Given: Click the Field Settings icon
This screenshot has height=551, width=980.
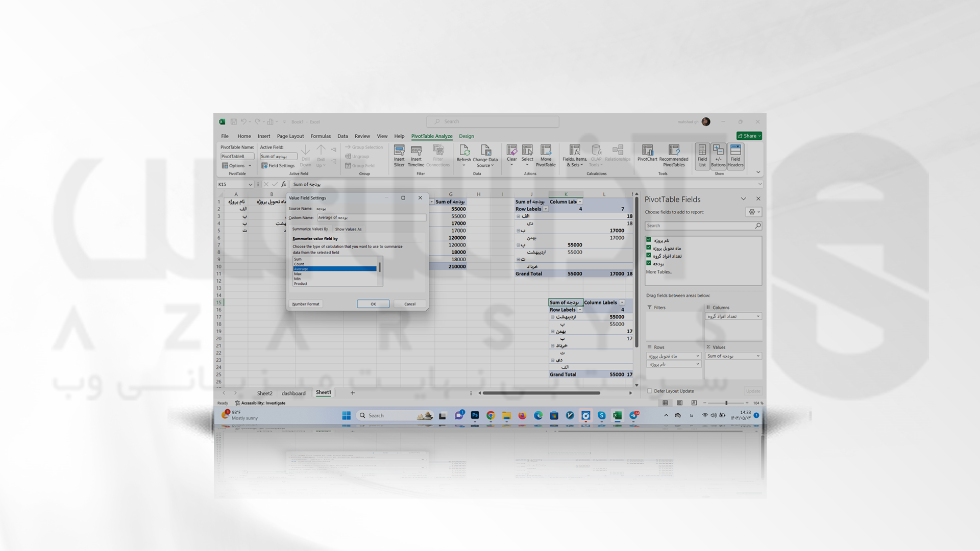Looking at the screenshot, I should (x=278, y=166).
